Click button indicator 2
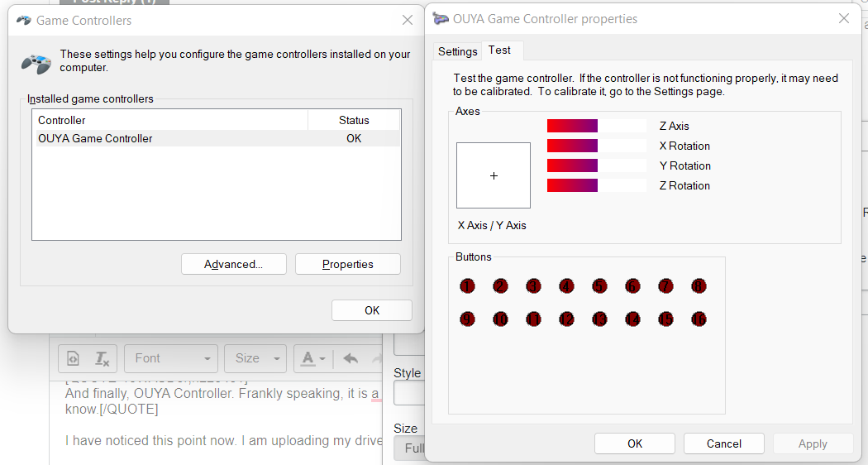This screenshot has height=465, width=868. click(x=500, y=286)
